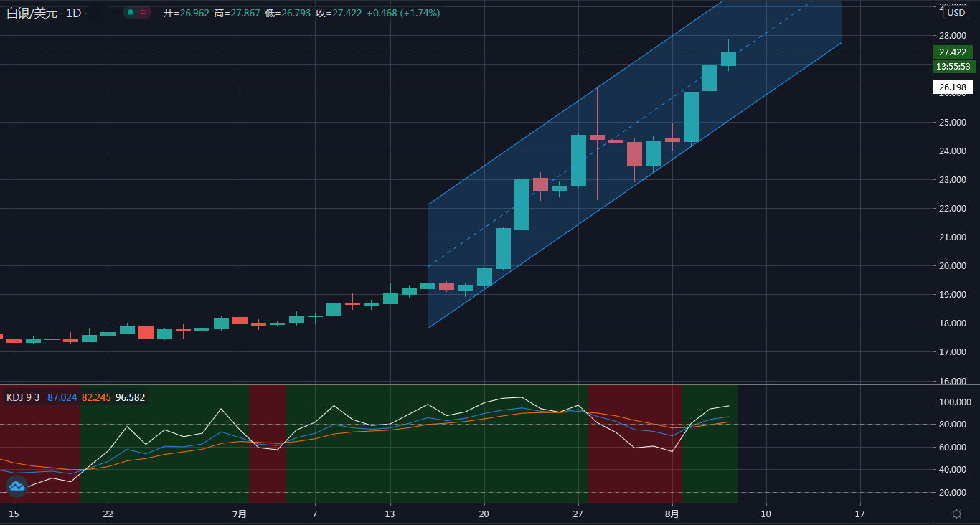Click the KDJ K value 87.024
The width and height of the screenshot is (980, 525).
pos(62,397)
